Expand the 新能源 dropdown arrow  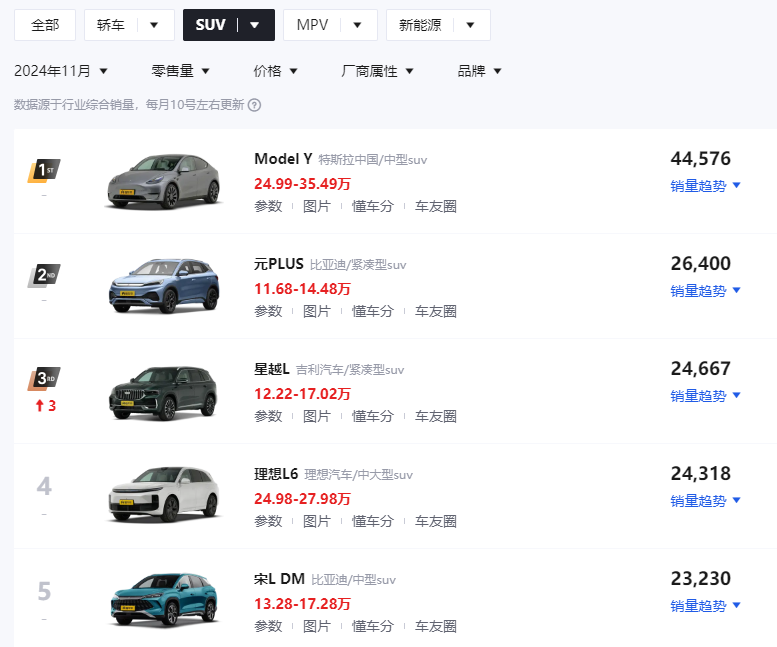(471, 25)
